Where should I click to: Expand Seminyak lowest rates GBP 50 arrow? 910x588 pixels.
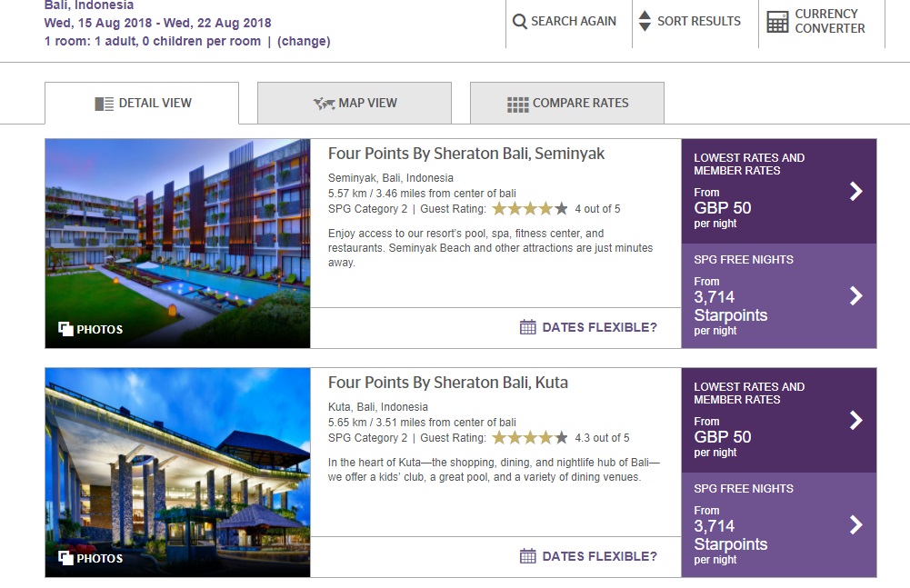coord(855,191)
